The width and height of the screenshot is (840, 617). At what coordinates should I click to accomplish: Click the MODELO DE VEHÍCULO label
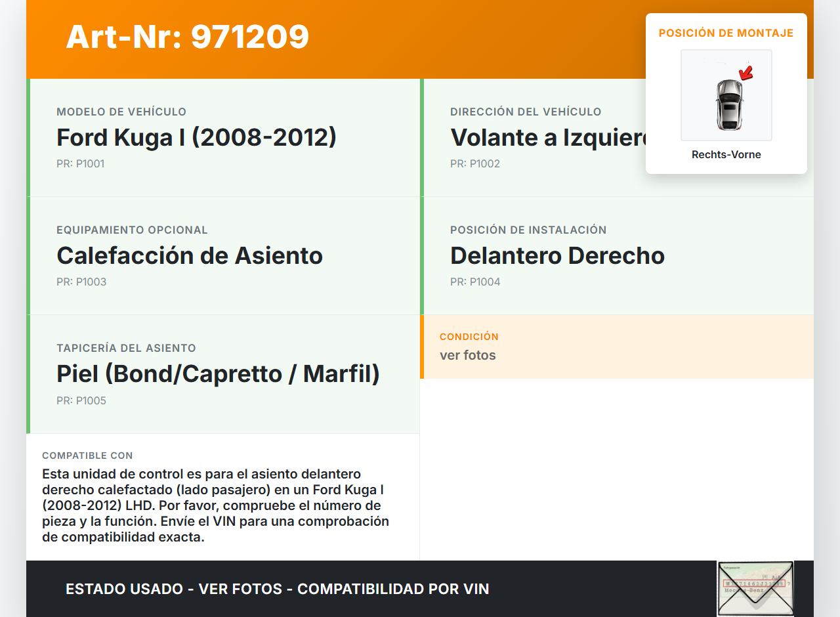pyautogui.click(x=121, y=112)
